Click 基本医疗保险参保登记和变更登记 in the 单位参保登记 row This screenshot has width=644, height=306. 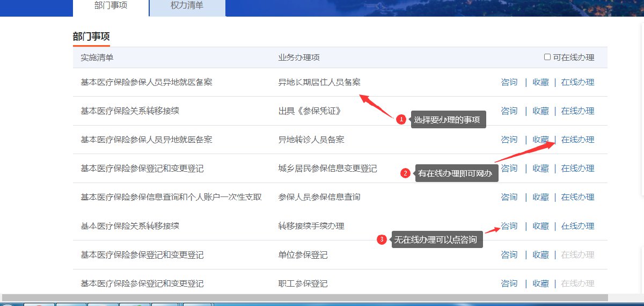click(x=142, y=254)
